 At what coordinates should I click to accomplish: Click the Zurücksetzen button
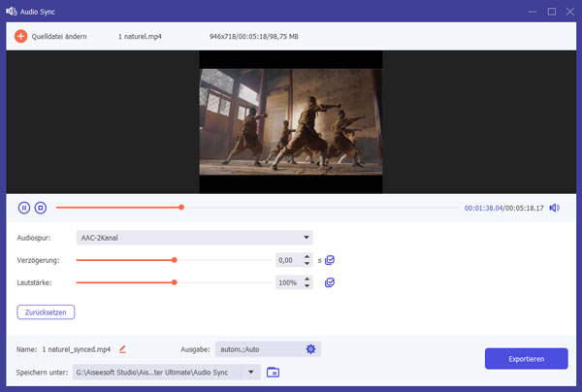(x=46, y=312)
